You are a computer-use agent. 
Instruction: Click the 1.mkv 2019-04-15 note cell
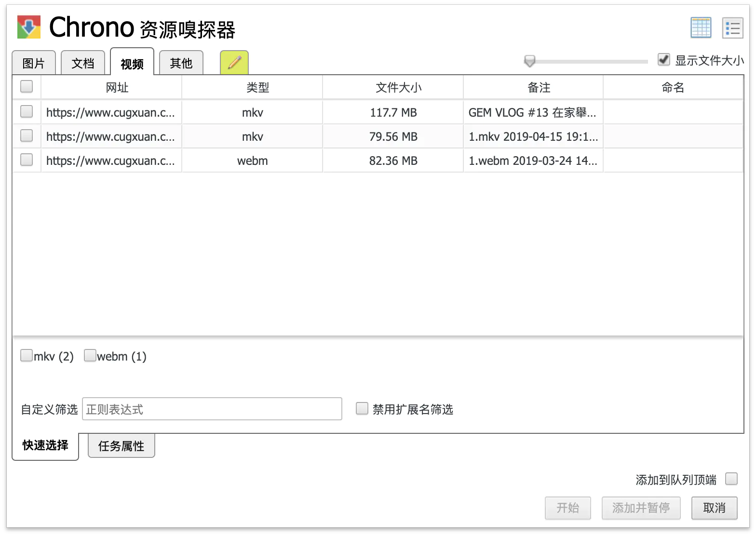click(x=533, y=137)
